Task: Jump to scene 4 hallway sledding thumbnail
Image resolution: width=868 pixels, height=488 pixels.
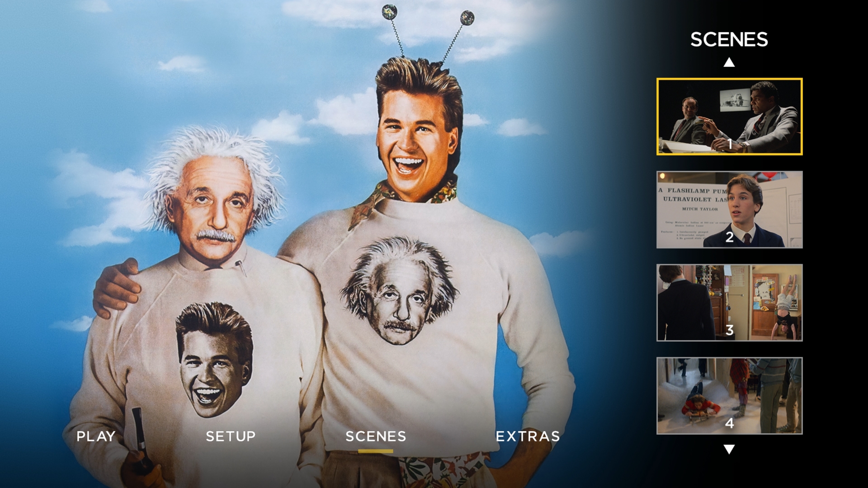Action: [x=730, y=396]
